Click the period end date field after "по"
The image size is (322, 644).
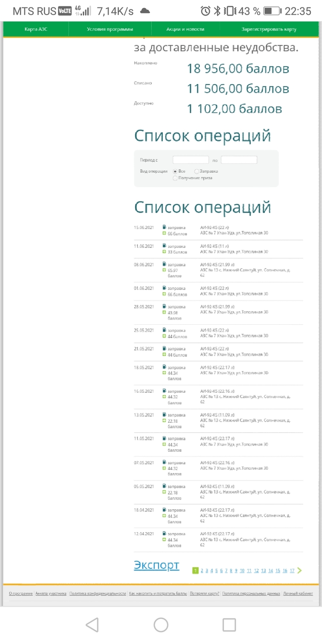(239, 160)
